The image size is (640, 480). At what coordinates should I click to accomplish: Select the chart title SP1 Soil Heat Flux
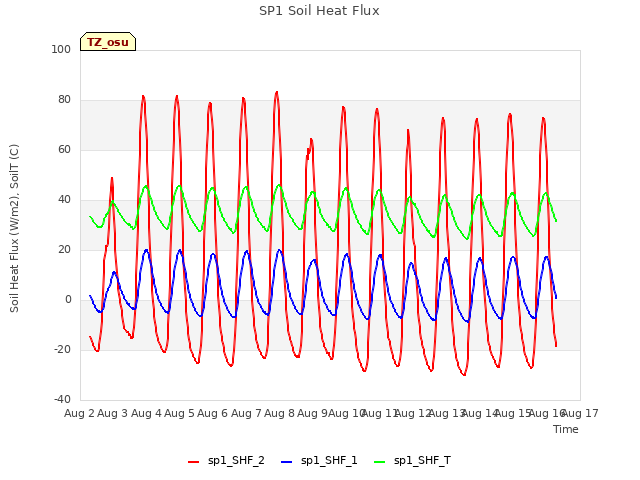click(x=319, y=11)
